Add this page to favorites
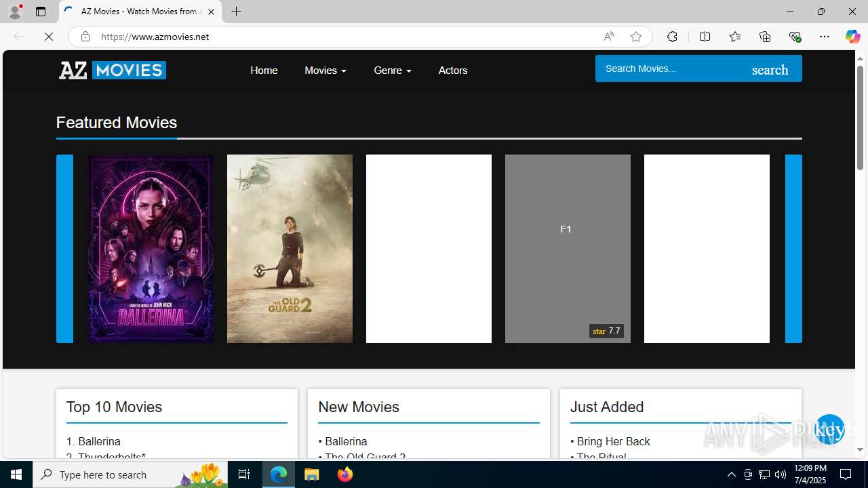 click(635, 37)
